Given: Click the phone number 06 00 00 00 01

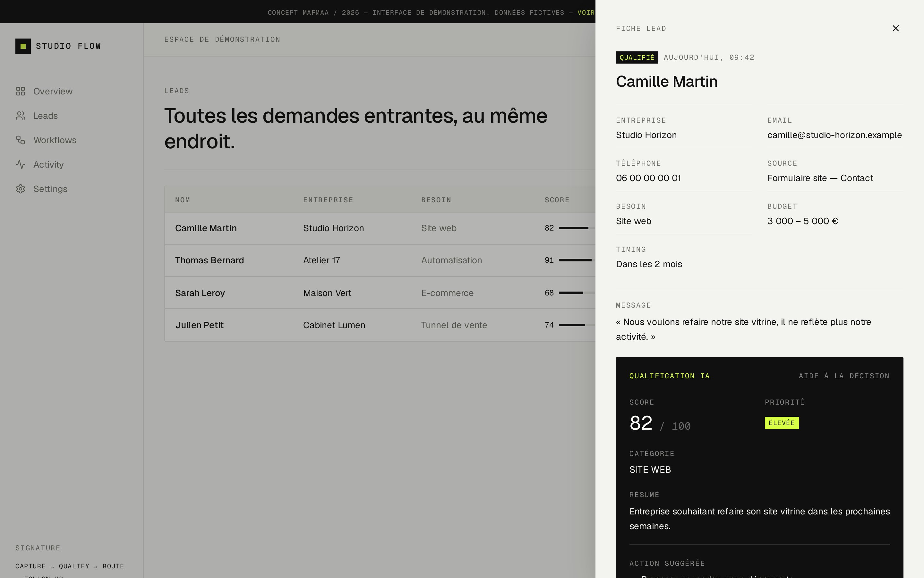Looking at the screenshot, I should 648,178.
